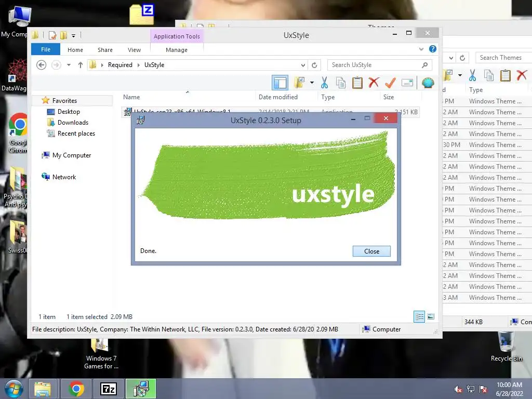Click the New folder quick access icon
Image resolution: width=532 pixels, height=399 pixels.
63,35
